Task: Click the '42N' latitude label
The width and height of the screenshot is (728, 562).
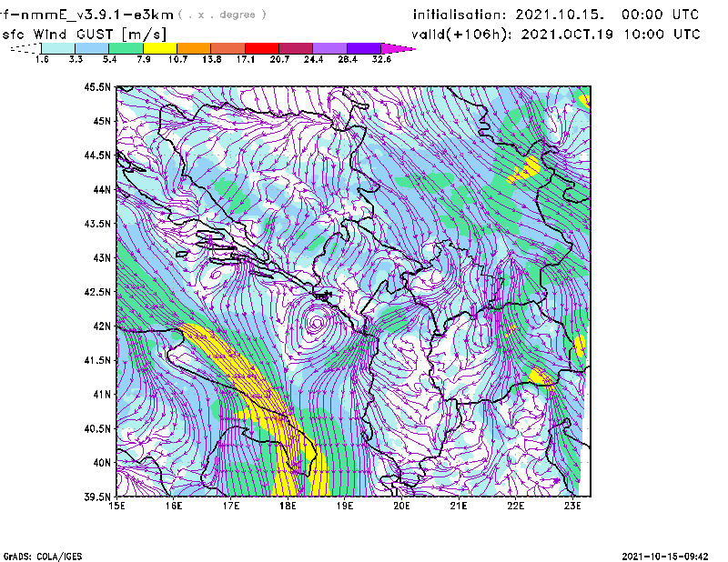Action: [x=102, y=326]
